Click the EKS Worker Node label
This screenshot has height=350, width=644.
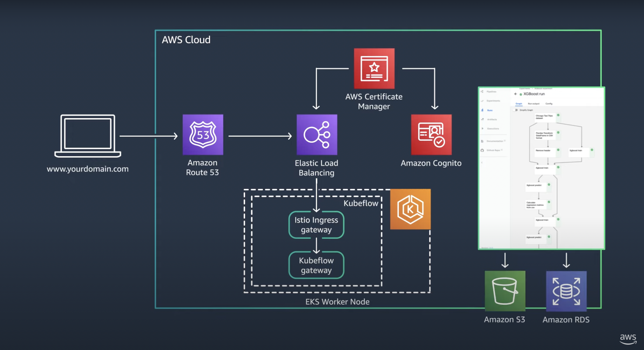[x=337, y=302]
